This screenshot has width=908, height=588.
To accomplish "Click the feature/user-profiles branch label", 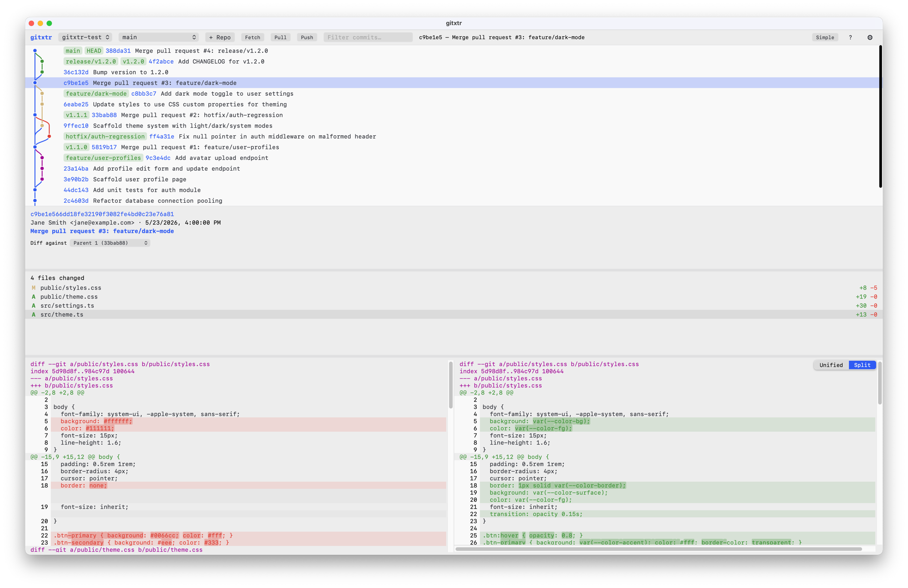I will click(103, 158).
